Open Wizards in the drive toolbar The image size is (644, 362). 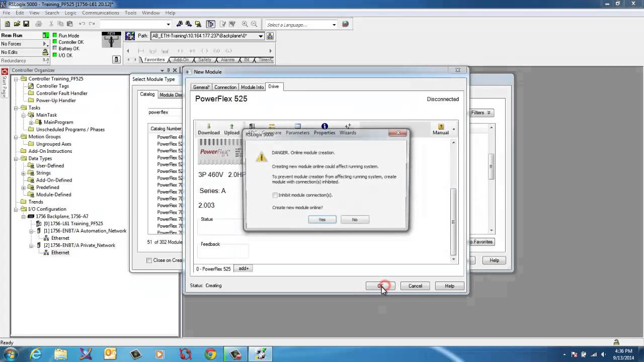348,129
